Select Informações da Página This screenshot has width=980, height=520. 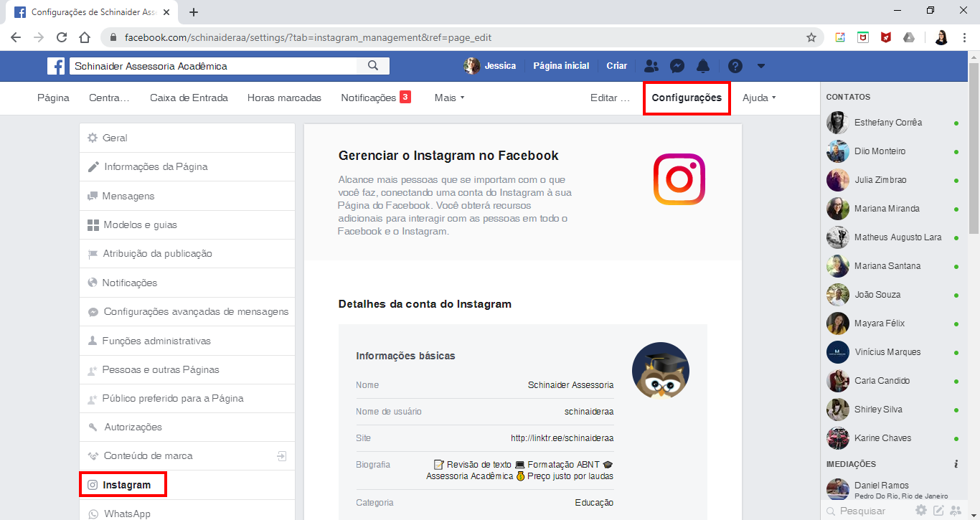(187, 167)
